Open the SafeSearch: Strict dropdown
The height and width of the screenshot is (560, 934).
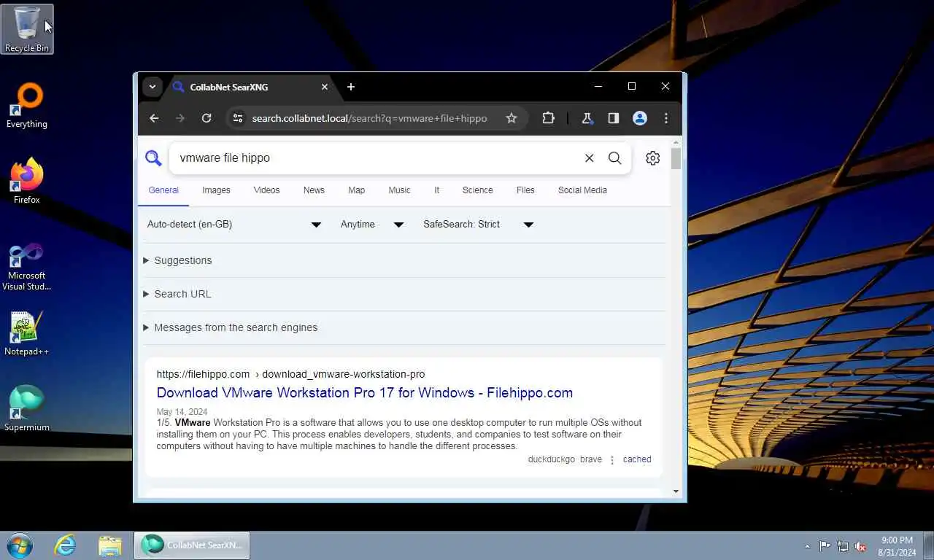click(x=479, y=225)
